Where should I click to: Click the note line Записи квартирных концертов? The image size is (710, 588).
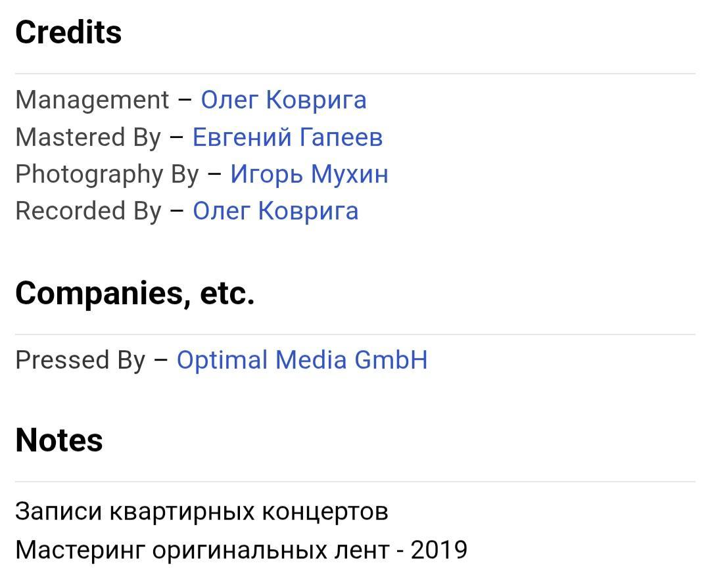(202, 512)
